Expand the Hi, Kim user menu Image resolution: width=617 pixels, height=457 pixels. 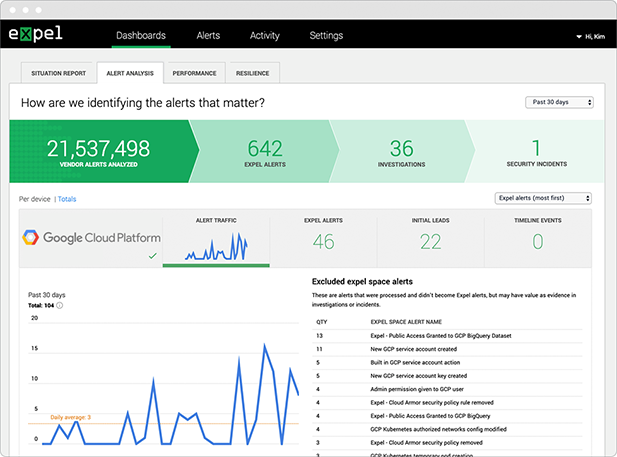click(x=591, y=37)
